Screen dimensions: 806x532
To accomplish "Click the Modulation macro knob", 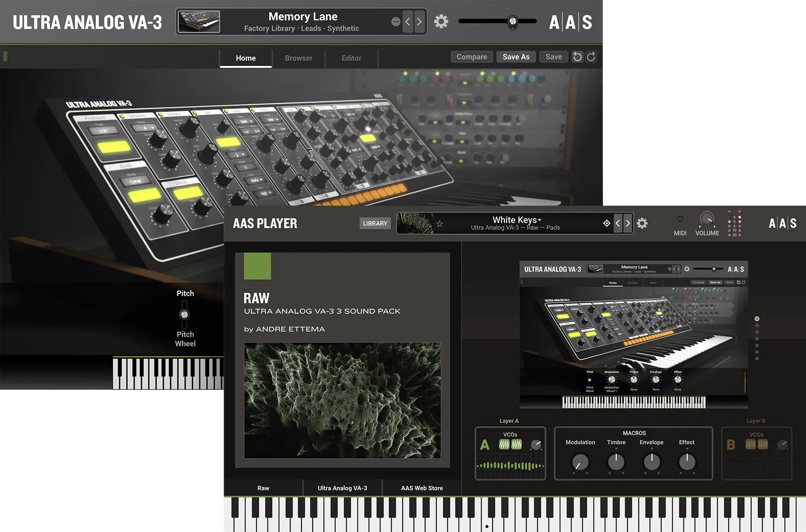I will click(x=580, y=462).
